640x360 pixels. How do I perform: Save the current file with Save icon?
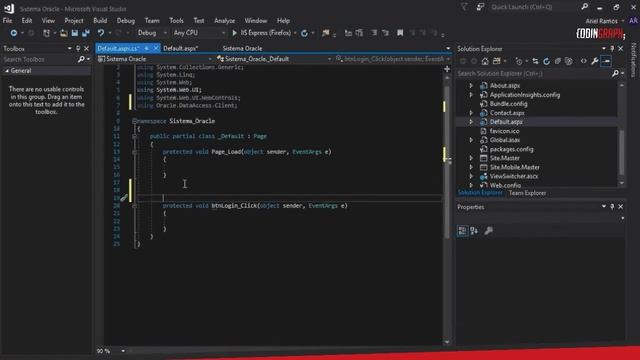75,33
